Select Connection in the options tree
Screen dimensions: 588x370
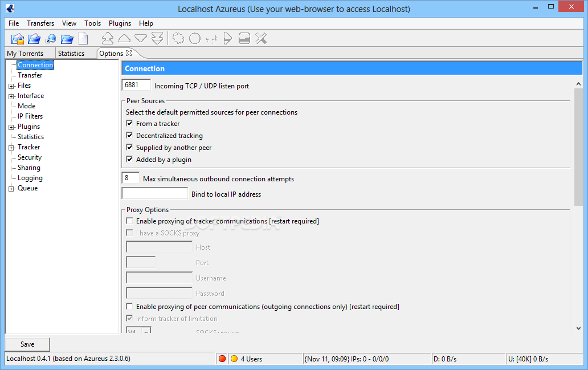[36, 65]
